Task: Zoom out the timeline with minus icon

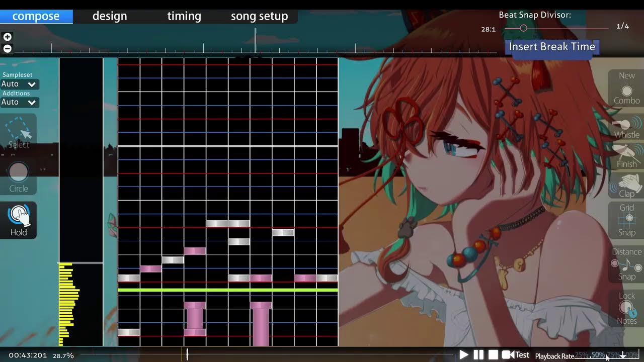Action: 7,49
